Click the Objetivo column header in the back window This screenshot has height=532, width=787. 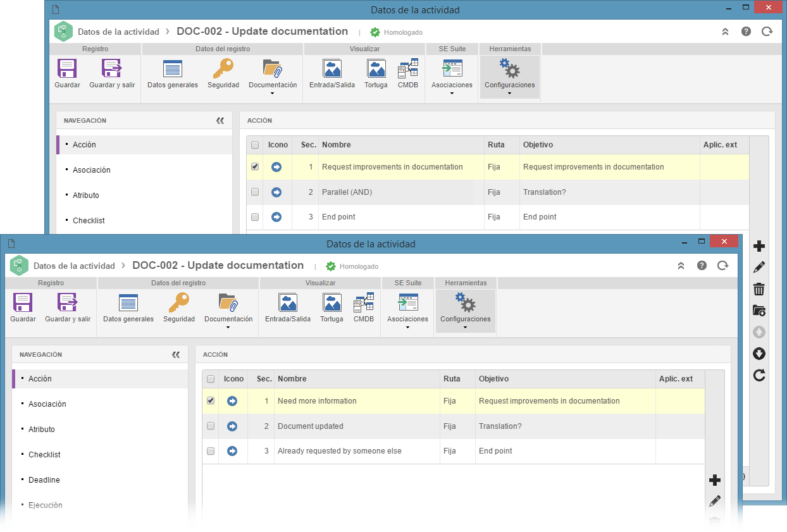click(609, 145)
